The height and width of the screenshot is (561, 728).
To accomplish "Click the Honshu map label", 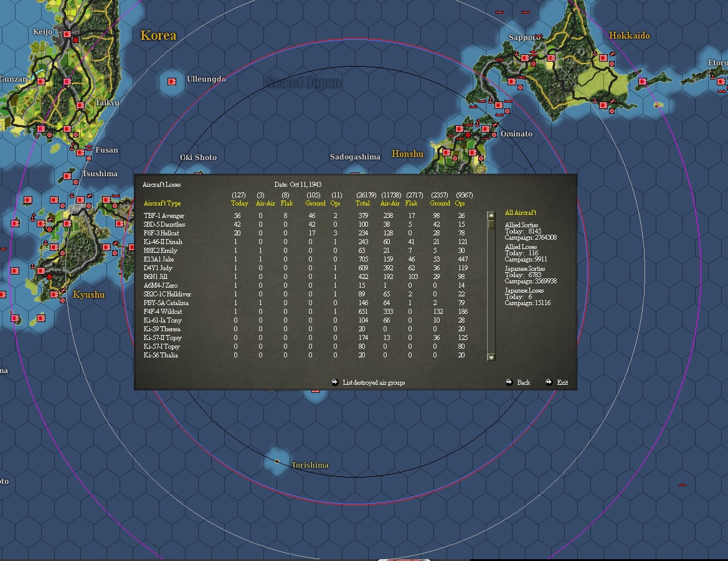I will click(407, 154).
